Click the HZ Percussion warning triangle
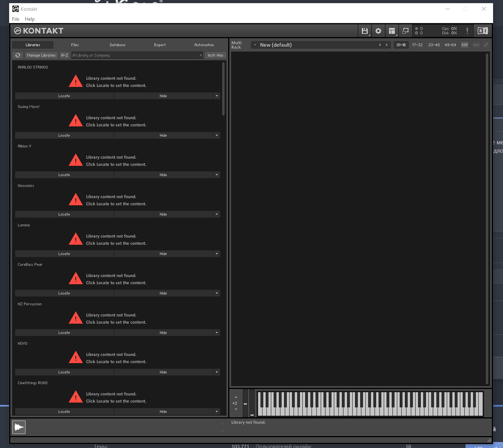 (x=76, y=318)
